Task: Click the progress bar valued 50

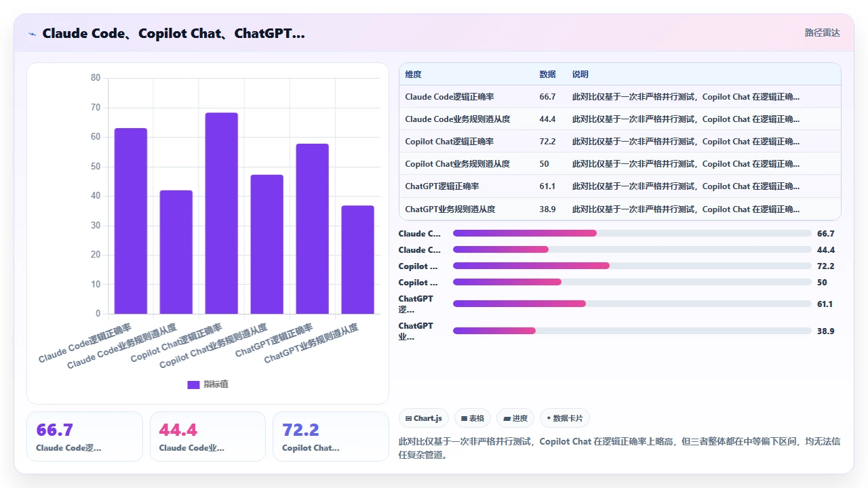Action: pyautogui.click(x=632, y=282)
